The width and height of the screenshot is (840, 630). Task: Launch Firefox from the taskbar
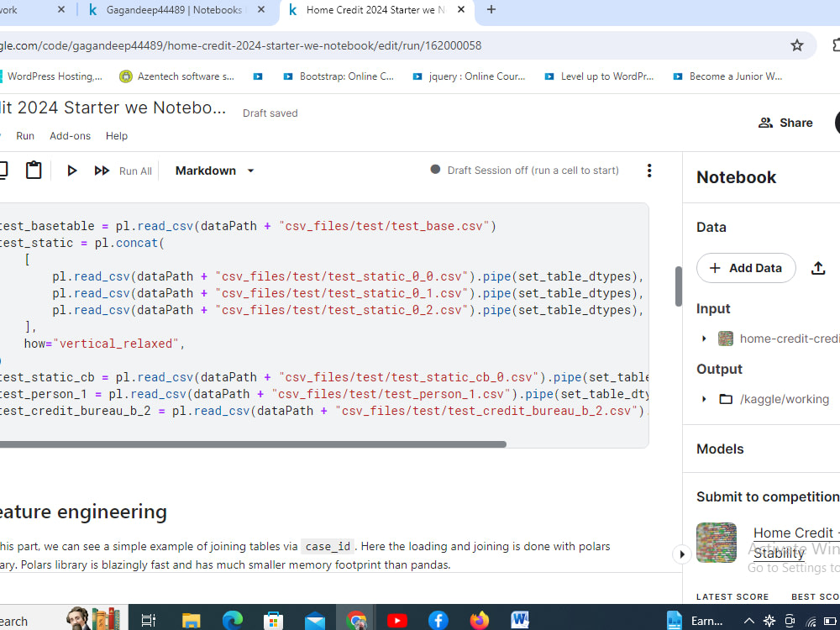(480, 620)
